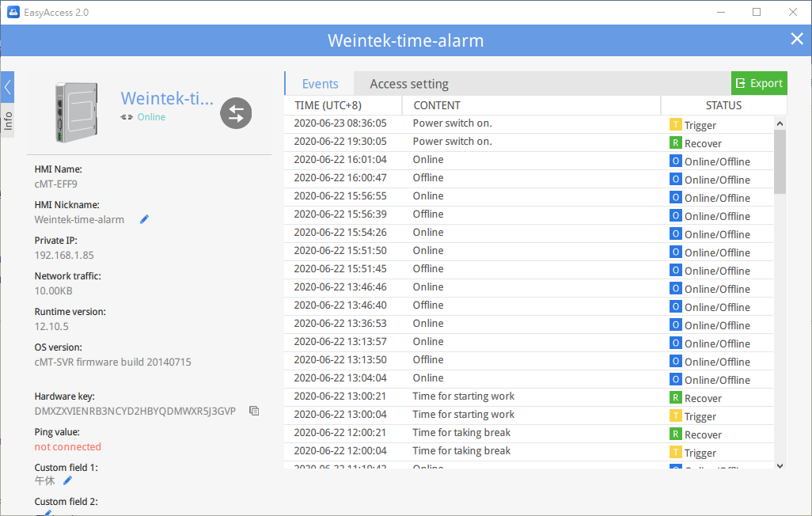
Task: Select the Network traffic value 10.00KB
Action: 53,291
